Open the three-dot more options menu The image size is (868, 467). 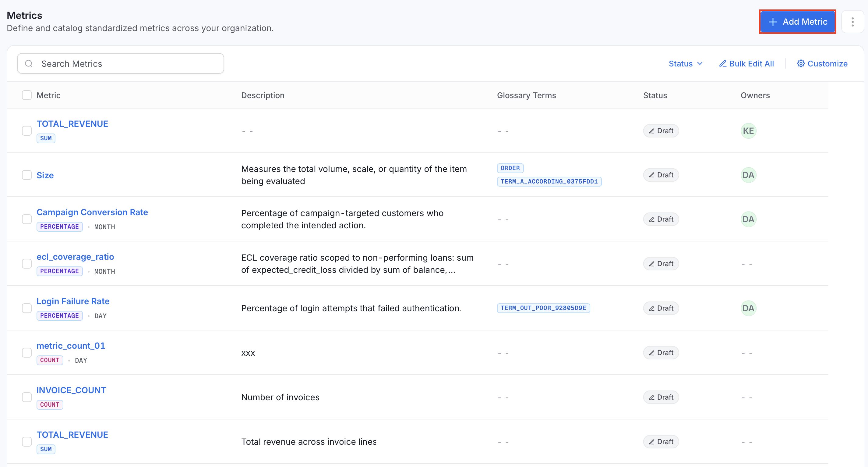(x=852, y=22)
